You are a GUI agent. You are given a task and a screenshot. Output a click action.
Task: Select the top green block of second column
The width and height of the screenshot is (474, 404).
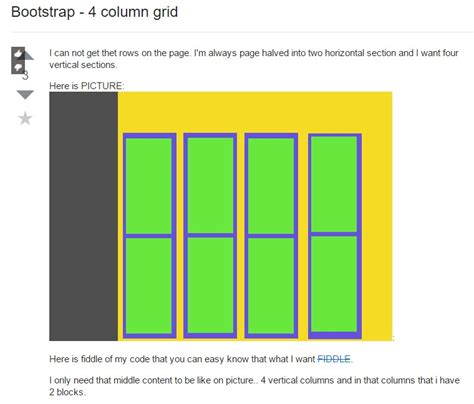tap(210, 185)
